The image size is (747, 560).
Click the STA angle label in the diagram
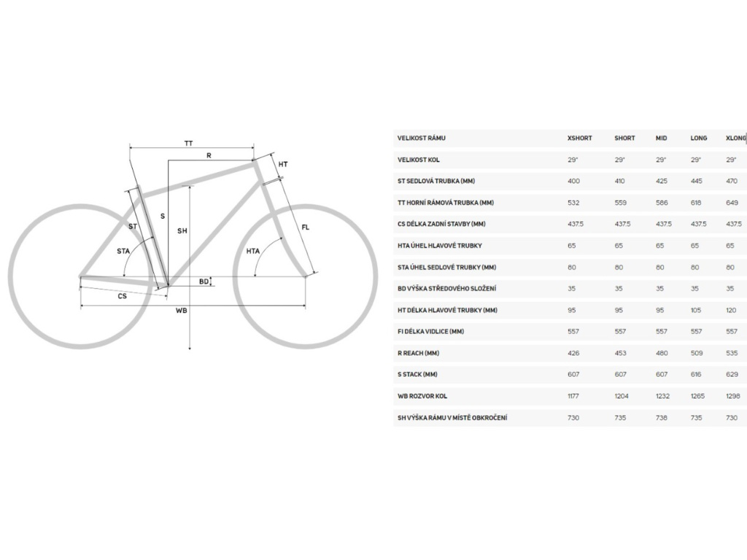[x=124, y=252]
